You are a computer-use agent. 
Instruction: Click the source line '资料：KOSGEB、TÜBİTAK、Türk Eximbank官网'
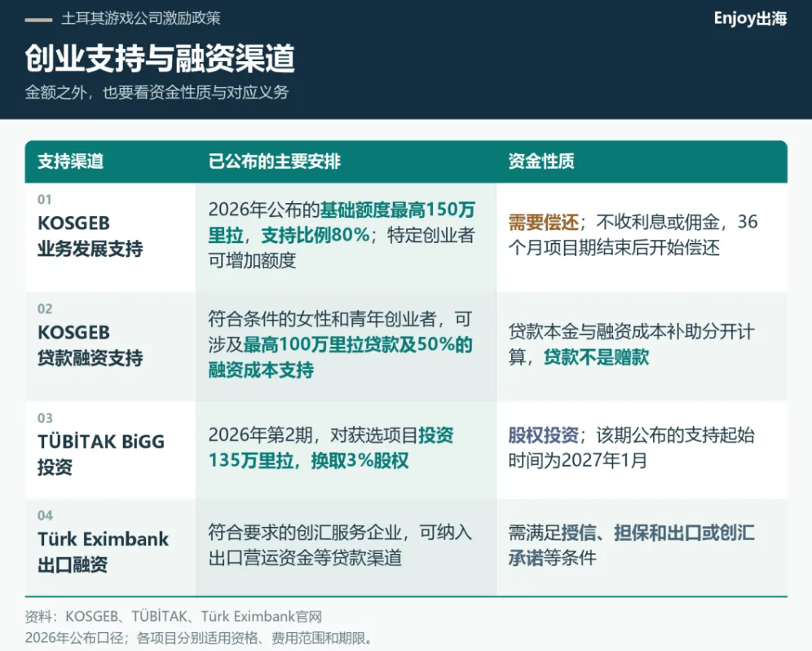[174, 617]
